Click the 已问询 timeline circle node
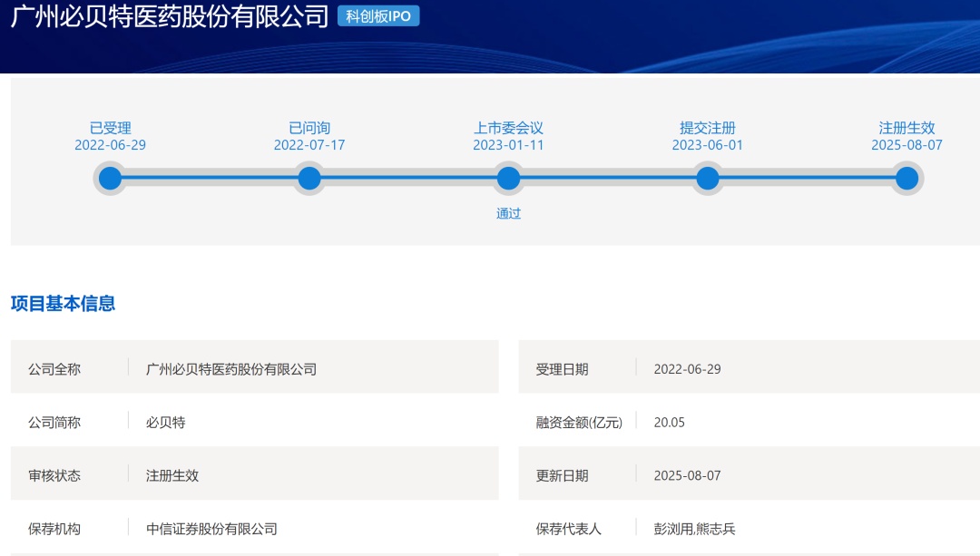This screenshot has height=556, width=980. pos(309,179)
